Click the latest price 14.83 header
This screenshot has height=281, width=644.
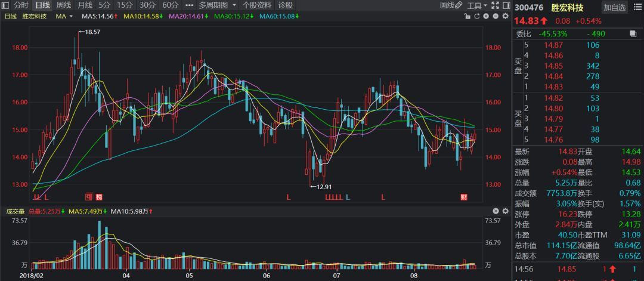tap(527, 21)
